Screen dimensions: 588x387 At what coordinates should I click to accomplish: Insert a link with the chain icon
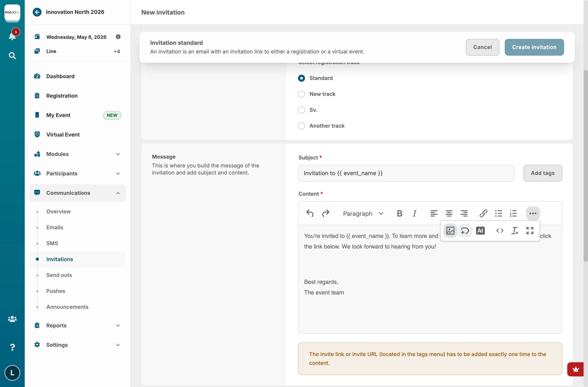pos(483,213)
